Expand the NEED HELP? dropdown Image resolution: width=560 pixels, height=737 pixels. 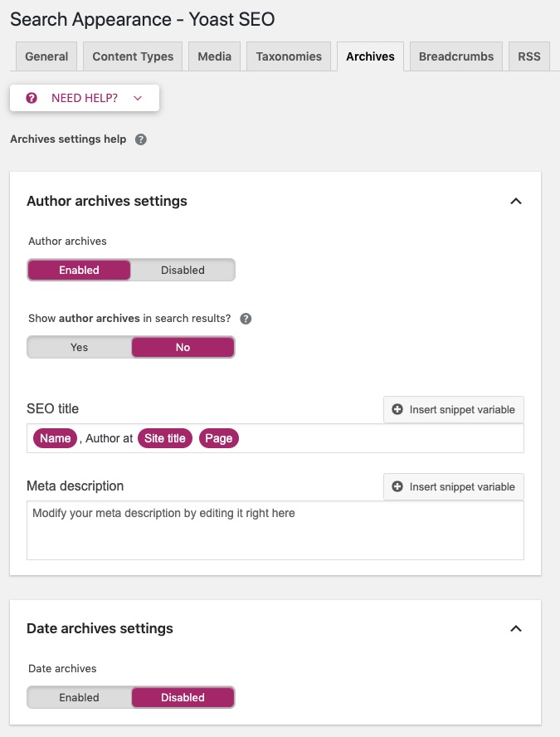click(x=85, y=98)
